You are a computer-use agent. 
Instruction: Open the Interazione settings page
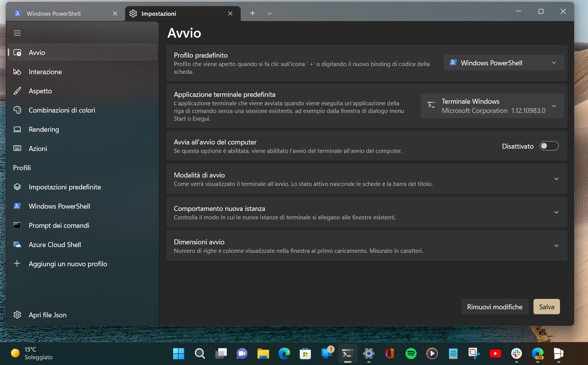[x=83, y=71]
